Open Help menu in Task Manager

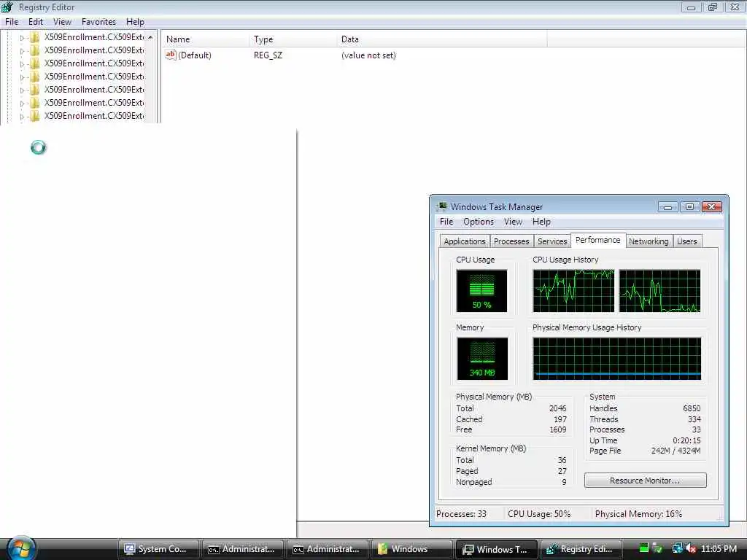[541, 222]
